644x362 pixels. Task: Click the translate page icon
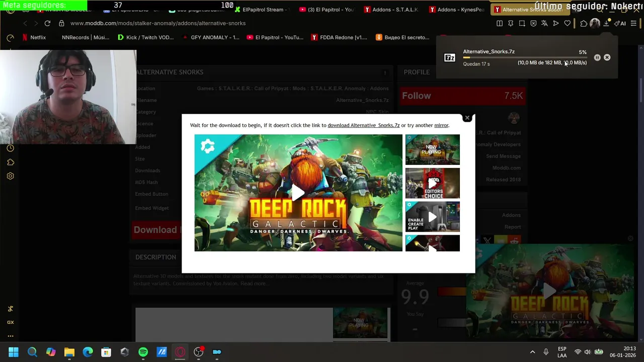tap(544, 23)
